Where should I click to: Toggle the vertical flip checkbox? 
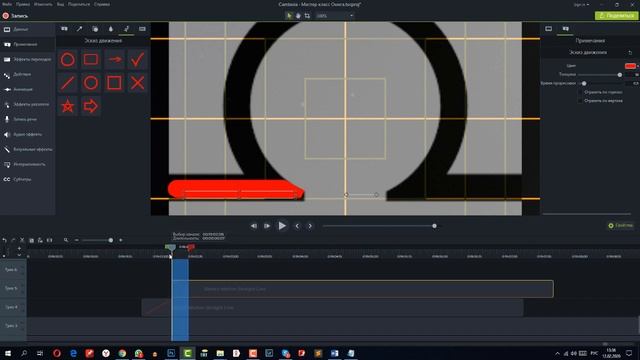point(580,101)
